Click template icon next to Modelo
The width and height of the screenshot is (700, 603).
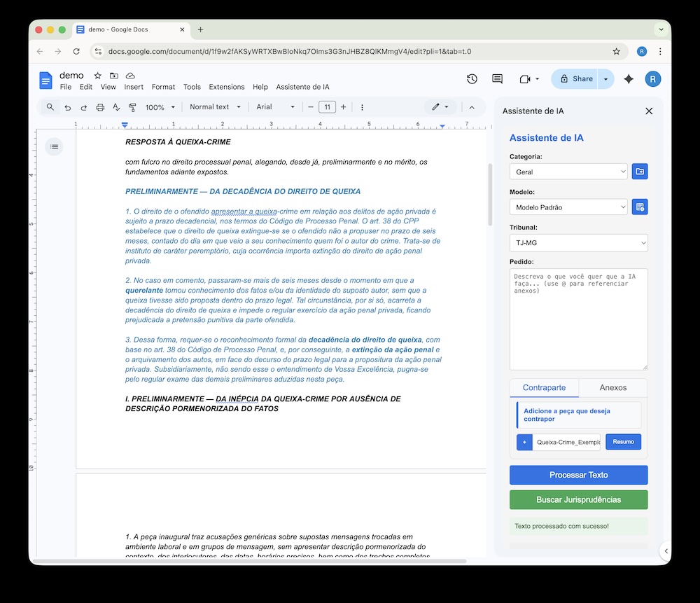click(x=640, y=207)
